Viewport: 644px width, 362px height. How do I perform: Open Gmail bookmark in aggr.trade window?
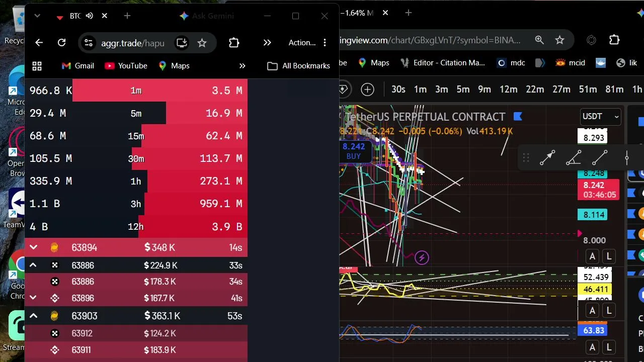point(78,66)
